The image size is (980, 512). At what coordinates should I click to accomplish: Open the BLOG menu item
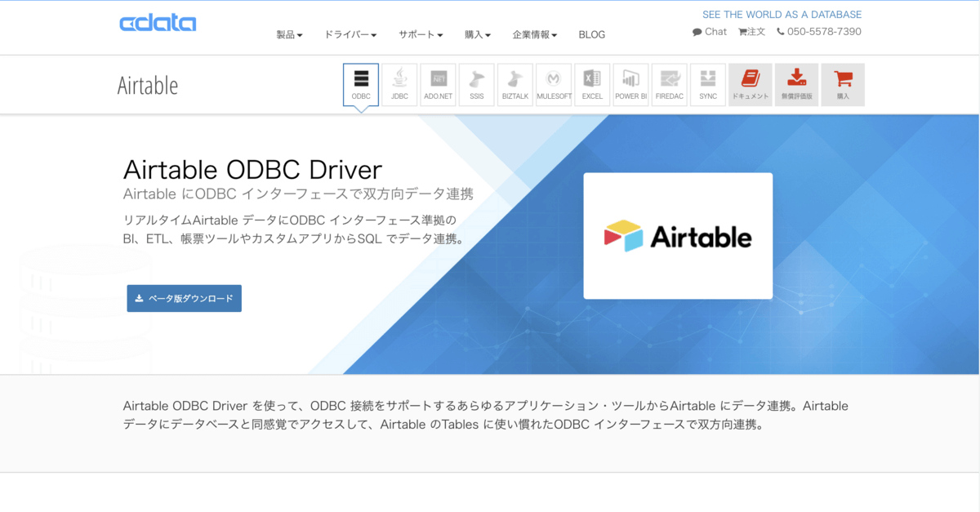592,35
